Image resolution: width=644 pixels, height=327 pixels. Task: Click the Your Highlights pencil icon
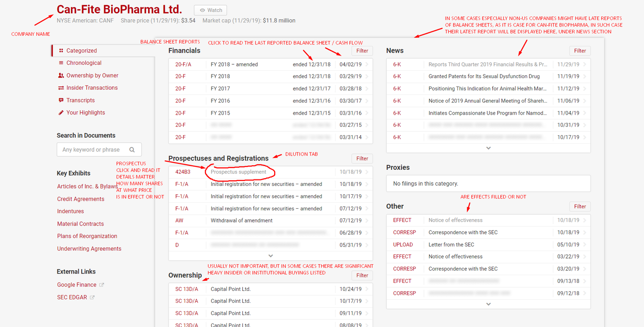pyautogui.click(x=61, y=113)
